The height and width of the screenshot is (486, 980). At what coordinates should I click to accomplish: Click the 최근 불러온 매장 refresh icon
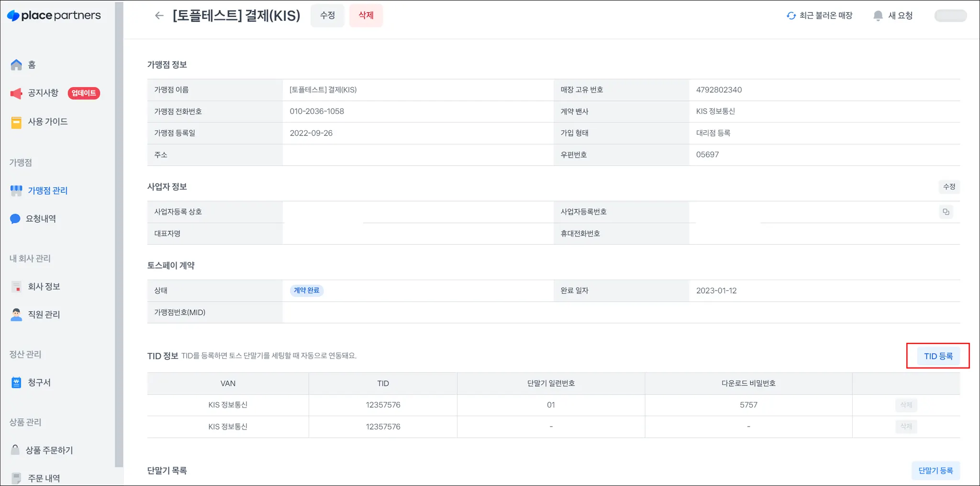pyautogui.click(x=791, y=16)
